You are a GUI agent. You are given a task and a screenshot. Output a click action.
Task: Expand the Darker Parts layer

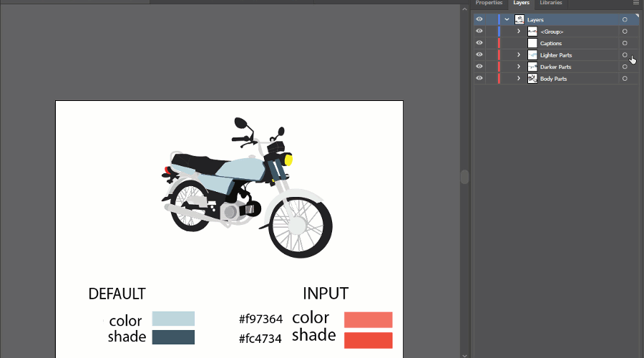click(519, 67)
